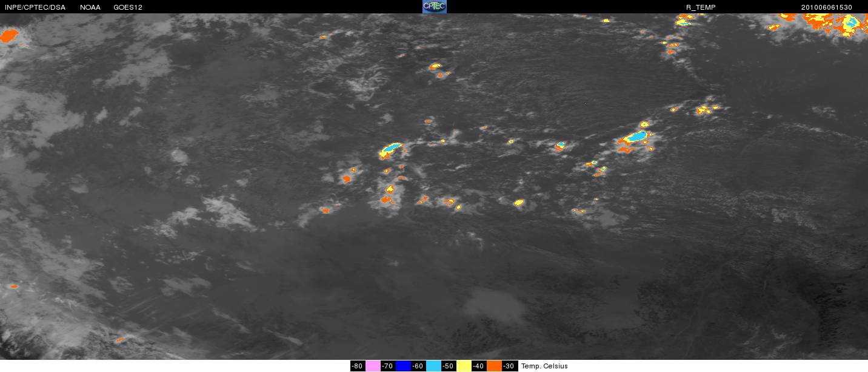The image size is (868, 372).
Task: Select the pink legend color swatch
Action: pyautogui.click(x=373, y=366)
